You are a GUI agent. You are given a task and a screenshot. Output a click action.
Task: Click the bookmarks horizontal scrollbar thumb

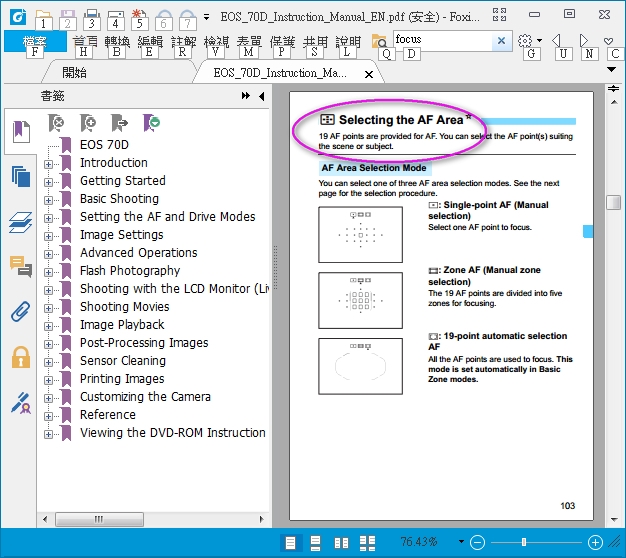point(99,519)
